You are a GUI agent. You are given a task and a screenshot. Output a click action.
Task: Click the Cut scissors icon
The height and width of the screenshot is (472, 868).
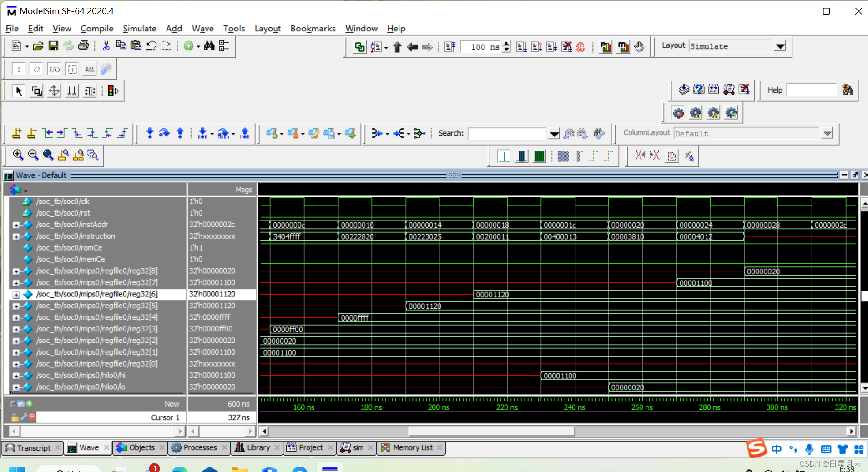(x=106, y=46)
